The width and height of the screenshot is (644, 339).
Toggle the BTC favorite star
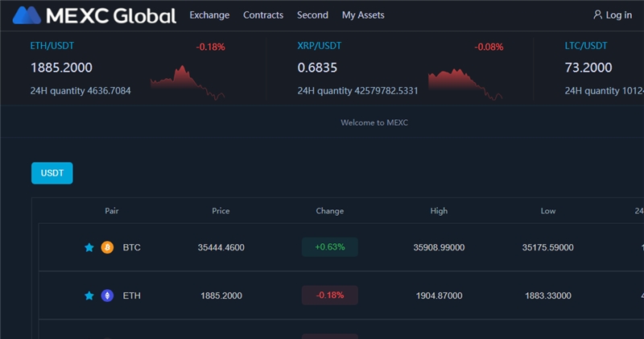pyautogui.click(x=89, y=247)
